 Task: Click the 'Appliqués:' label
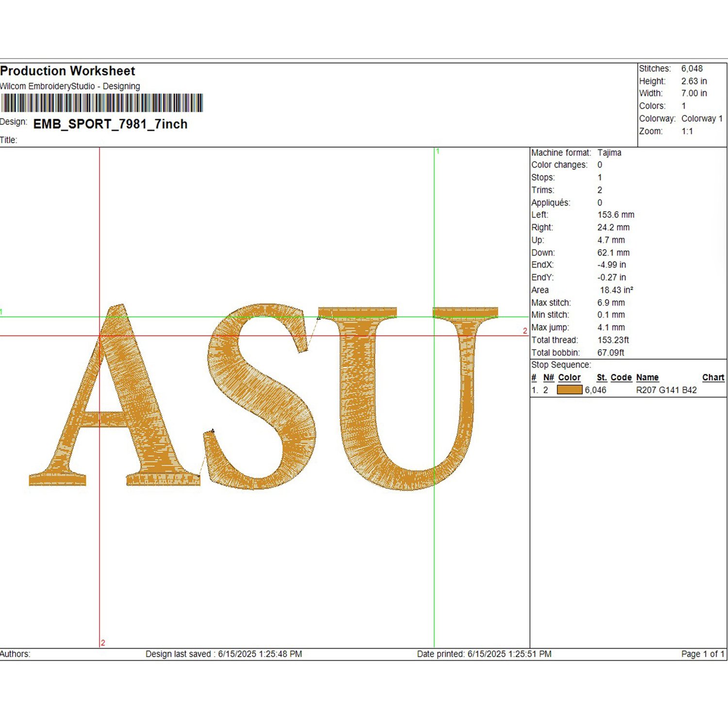[x=551, y=203]
